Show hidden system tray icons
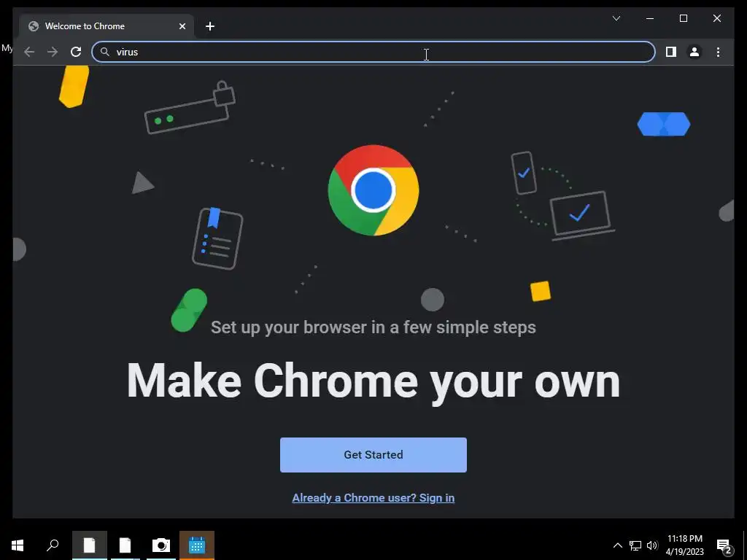Viewport: 747px width, 560px height. (x=617, y=545)
